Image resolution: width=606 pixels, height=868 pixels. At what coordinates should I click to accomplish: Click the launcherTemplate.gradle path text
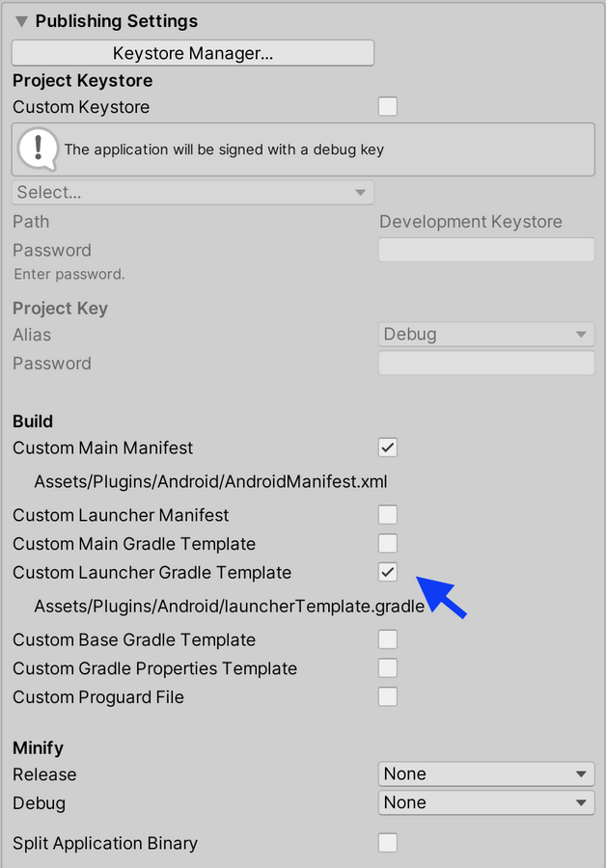(230, 607)
